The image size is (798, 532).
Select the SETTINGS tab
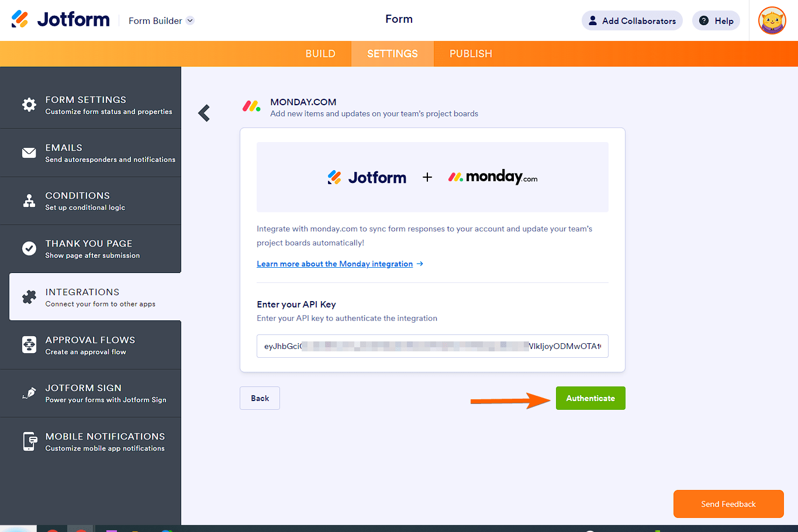(x=392, y=53)
